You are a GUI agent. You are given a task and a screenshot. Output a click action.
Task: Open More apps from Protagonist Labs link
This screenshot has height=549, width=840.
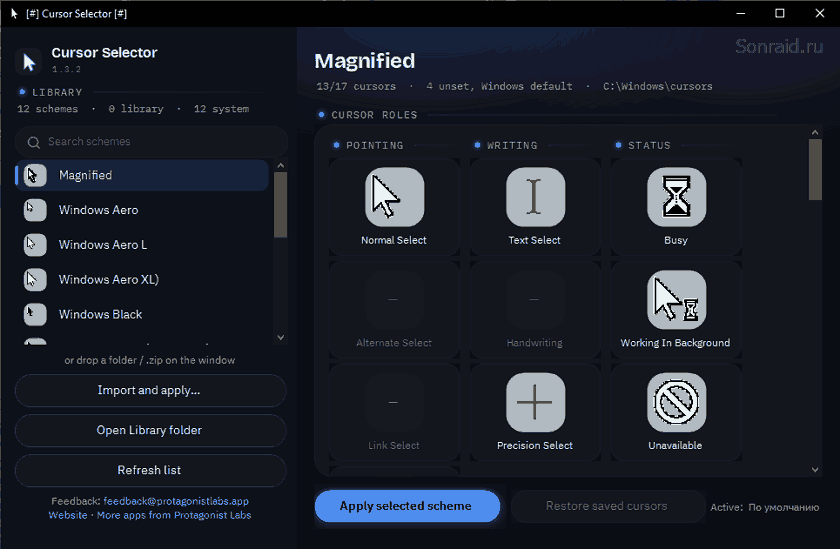[x=174, y=515]
